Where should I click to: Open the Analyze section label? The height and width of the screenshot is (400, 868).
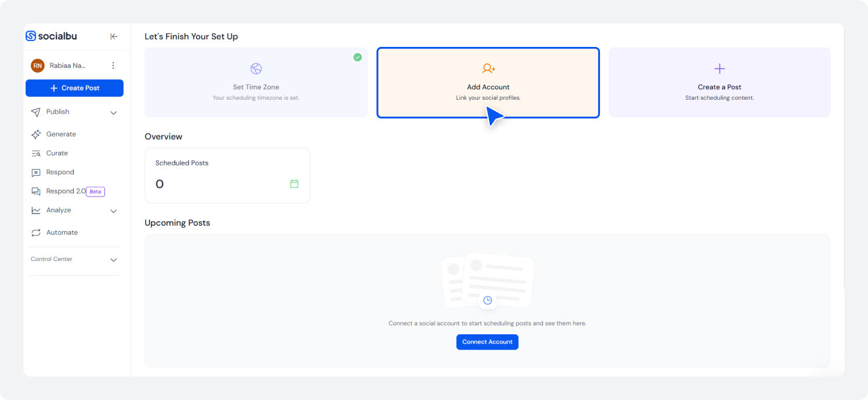(x=59, y=210)
